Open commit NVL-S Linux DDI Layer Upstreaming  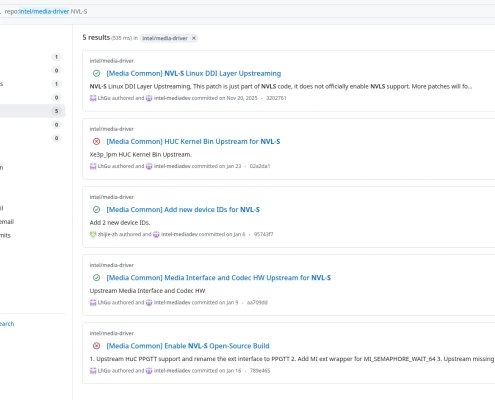click(194, 73)
